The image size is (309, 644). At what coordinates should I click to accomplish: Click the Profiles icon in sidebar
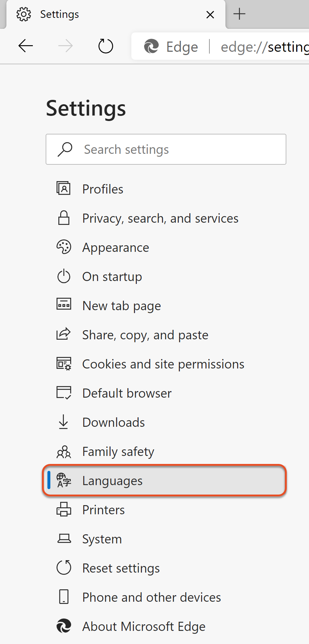(63, 189)
